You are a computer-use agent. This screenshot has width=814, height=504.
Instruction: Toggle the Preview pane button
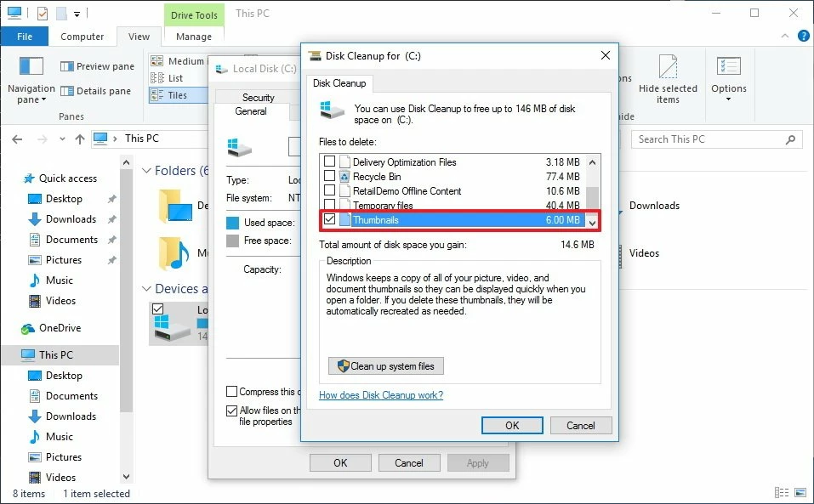[x=97, y=66]
